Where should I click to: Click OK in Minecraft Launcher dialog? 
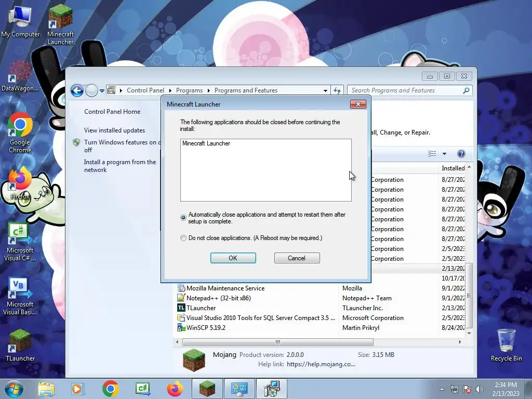click(x=233, y=258)
